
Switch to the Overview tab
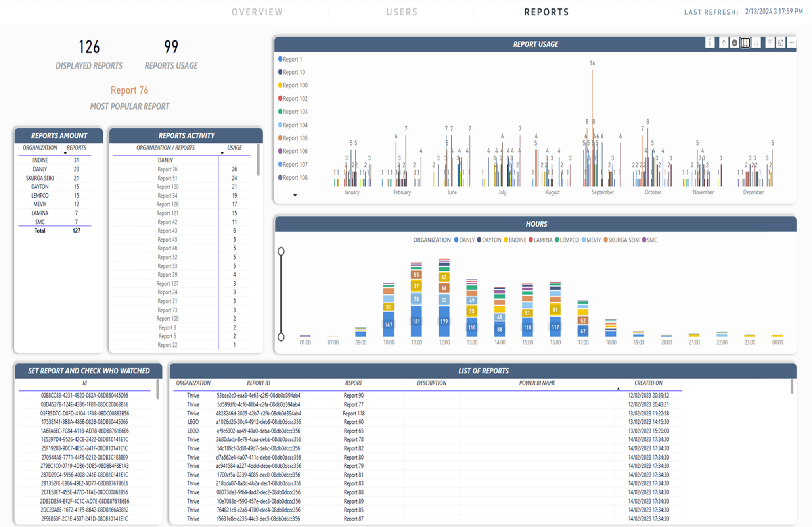coord(257,12)
